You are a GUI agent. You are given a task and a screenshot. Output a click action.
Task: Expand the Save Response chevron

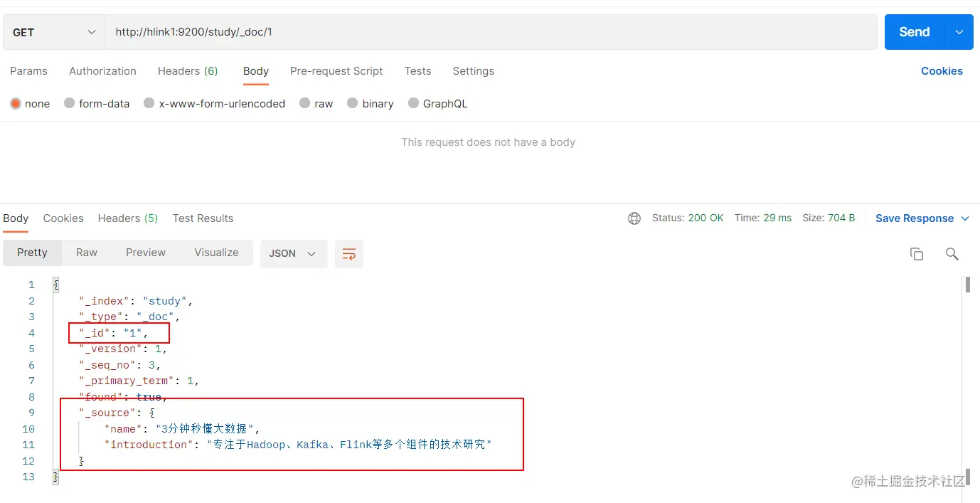[965, 218]
